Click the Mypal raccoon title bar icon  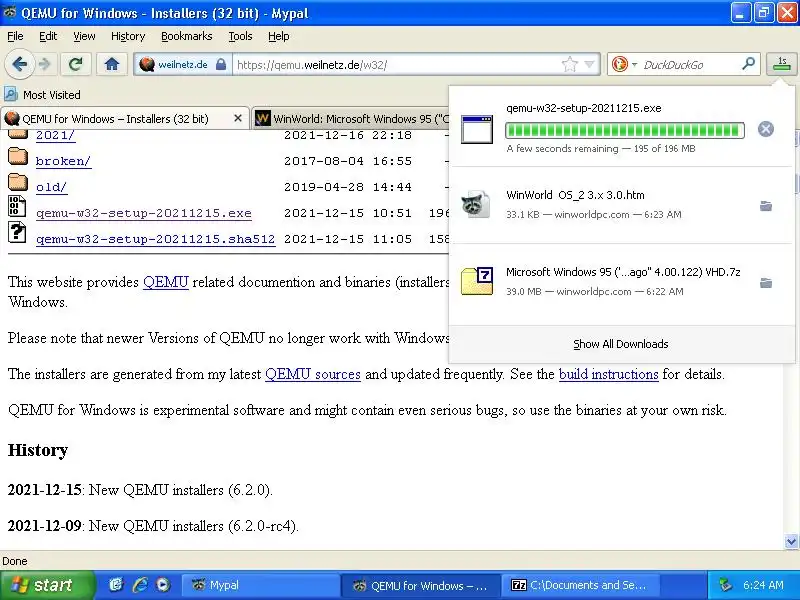(10, 12)
